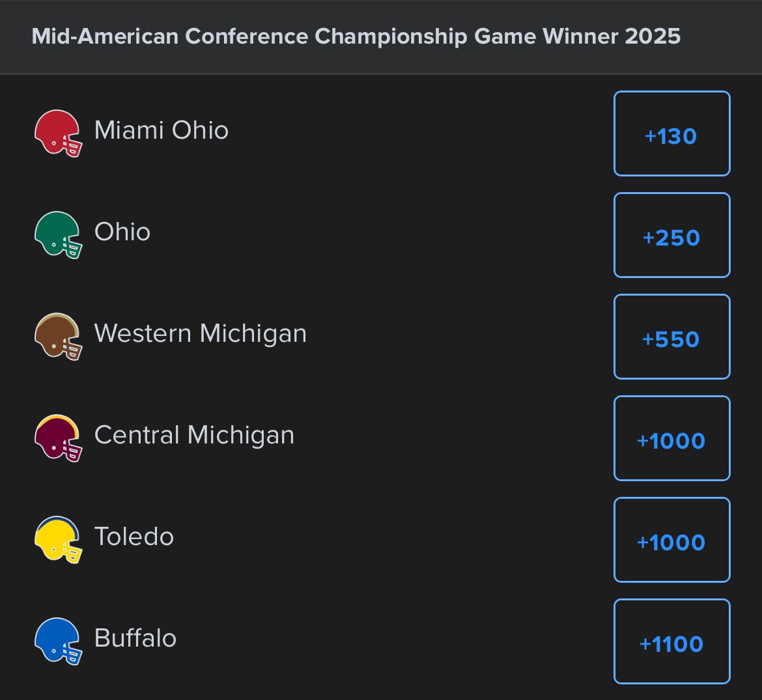
Task: Click the Toledo team name
Action: [x=134, y=537]
